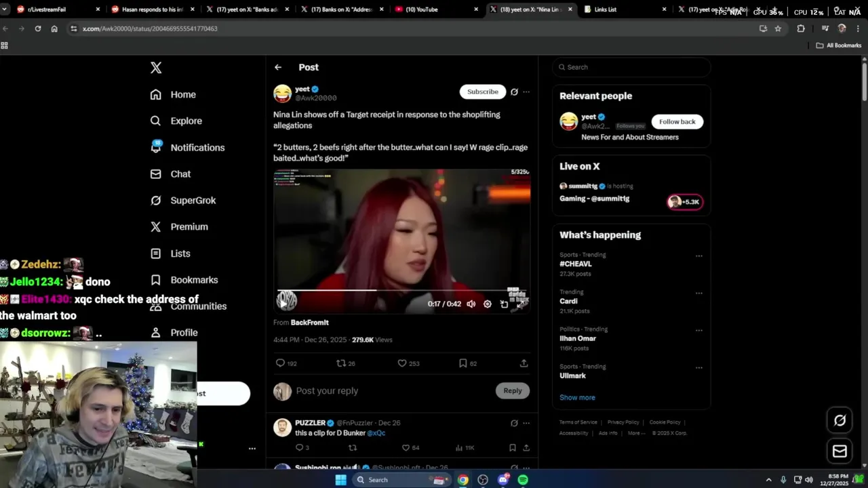Open floating Grok button
This screenshot has width=868, height=488.
coord(840,420)
